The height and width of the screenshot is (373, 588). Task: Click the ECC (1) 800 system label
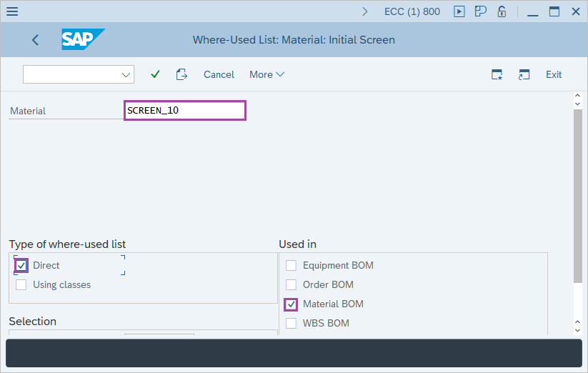point(412,11)
